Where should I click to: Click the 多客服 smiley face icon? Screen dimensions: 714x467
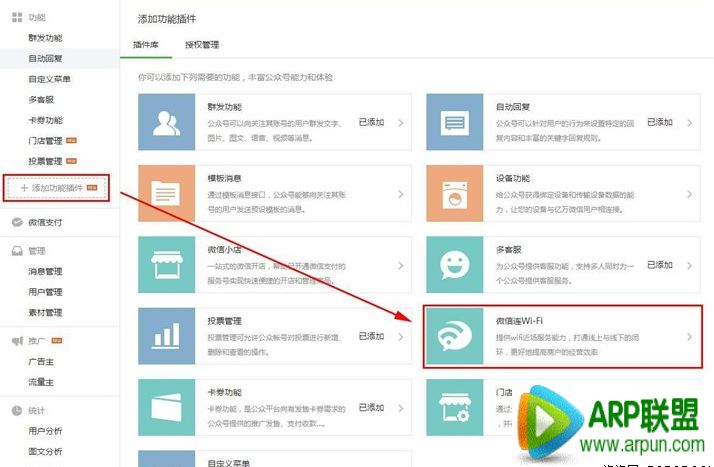click(x=454, y=265)
